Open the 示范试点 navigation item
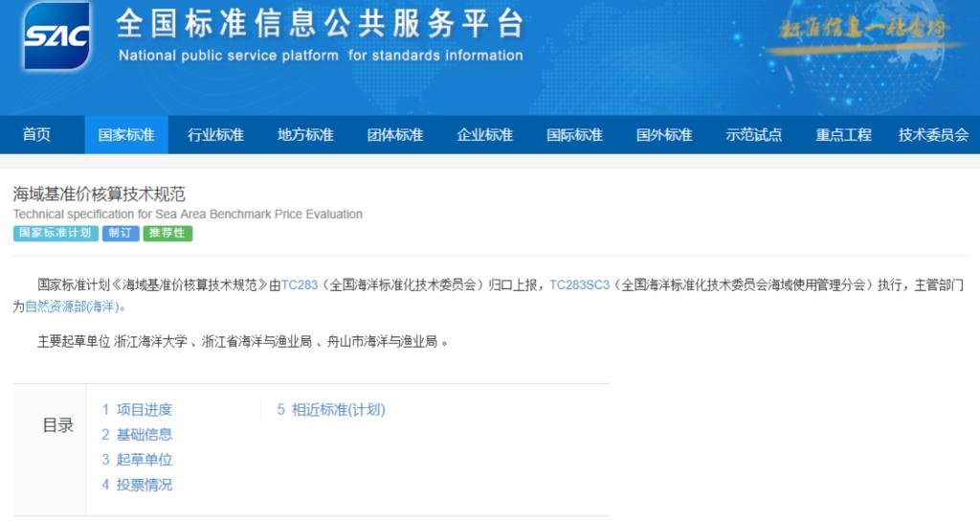Image resolution: width=980 pixels, height=522 pixels. click(754, 135)
